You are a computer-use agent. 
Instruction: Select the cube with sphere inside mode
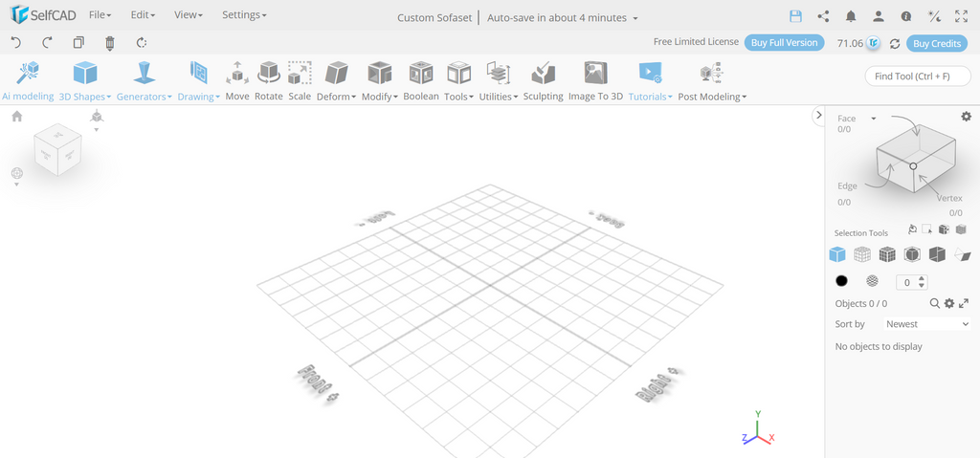(x=912, y=254)
